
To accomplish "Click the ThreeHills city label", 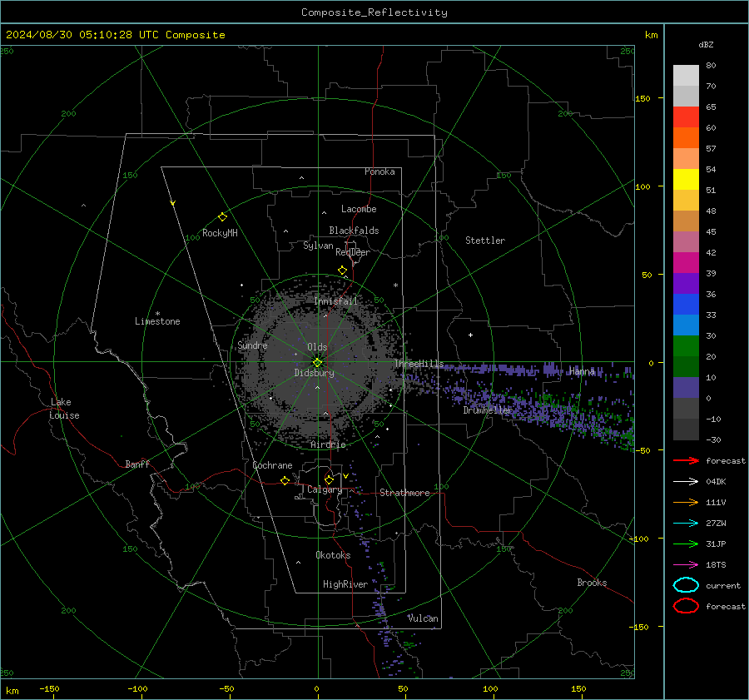I will pyautogui.click(x=419, y=364).
